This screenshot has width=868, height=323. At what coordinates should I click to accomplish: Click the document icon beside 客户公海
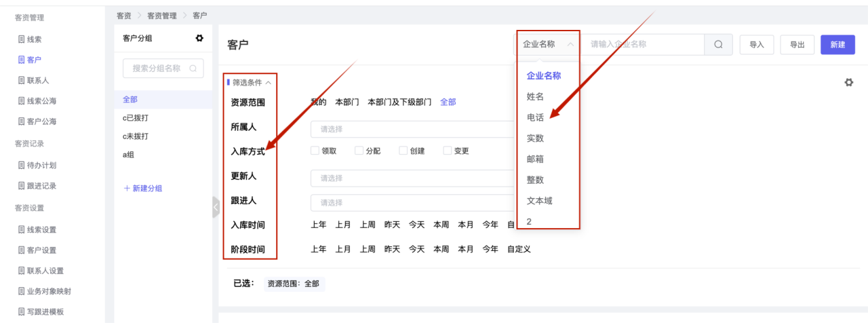(x=22, y=121)
